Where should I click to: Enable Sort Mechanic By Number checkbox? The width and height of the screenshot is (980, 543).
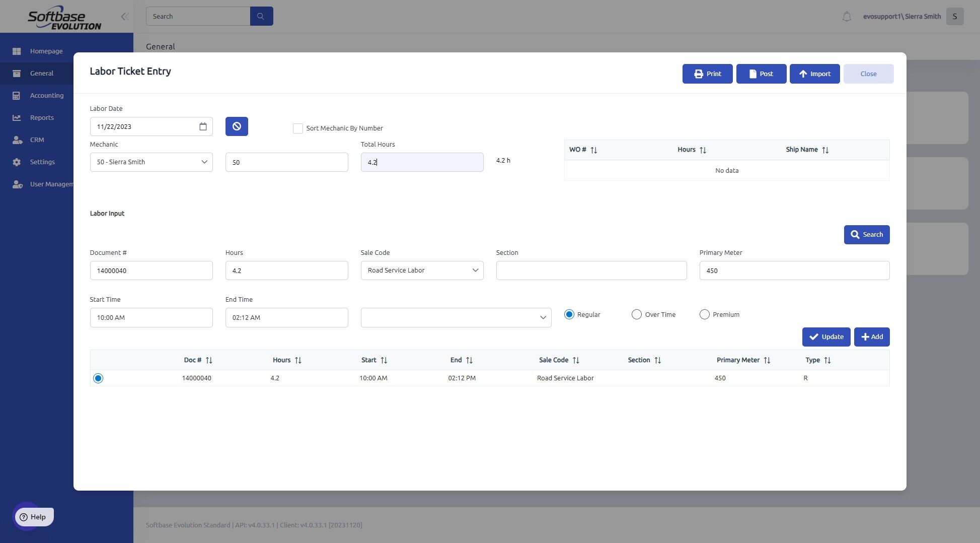coord(298,128)
